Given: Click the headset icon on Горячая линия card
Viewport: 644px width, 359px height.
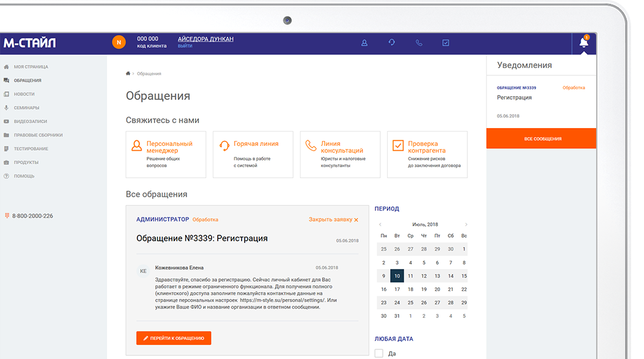Looking at the screenshot, I should point(224,146).
